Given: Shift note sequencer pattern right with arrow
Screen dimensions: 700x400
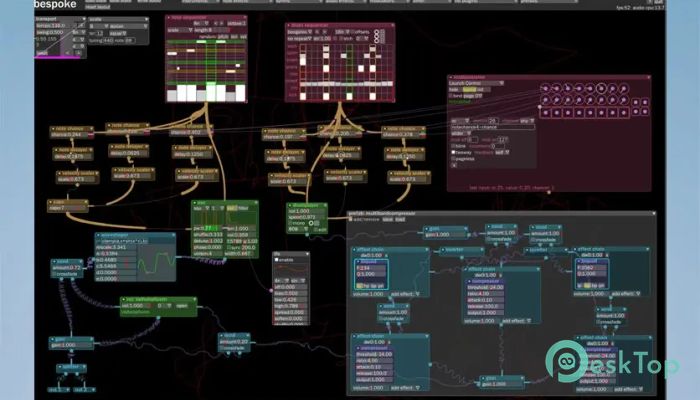Looking at the screenshot, I should (222, 23).
